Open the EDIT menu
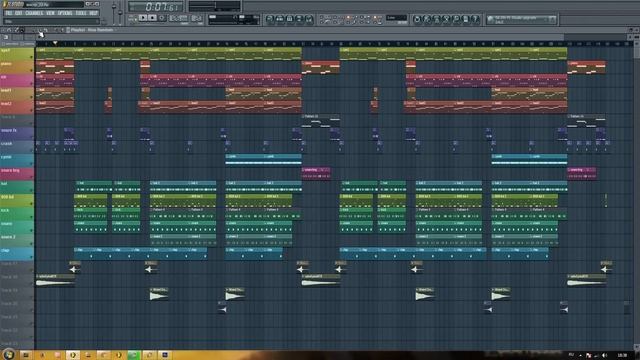The image size is (640, 360). pyautogui.click(x=18, y=13)
